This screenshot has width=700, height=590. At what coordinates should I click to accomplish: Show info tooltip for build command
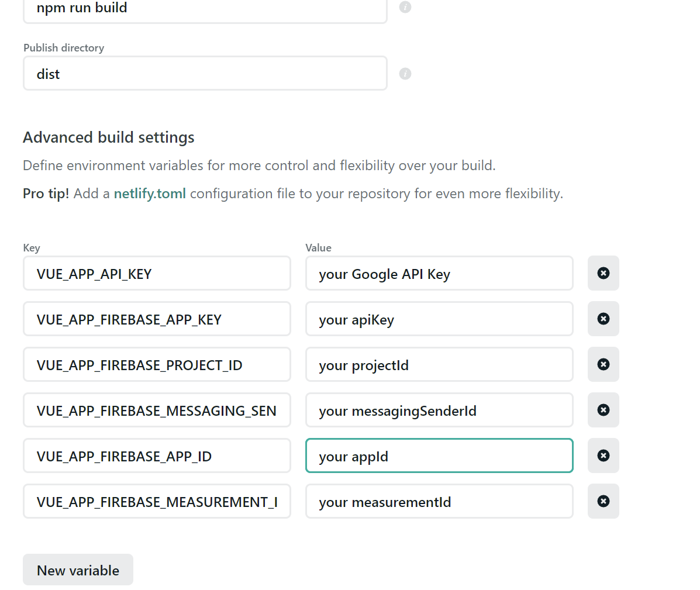point(405,7)
